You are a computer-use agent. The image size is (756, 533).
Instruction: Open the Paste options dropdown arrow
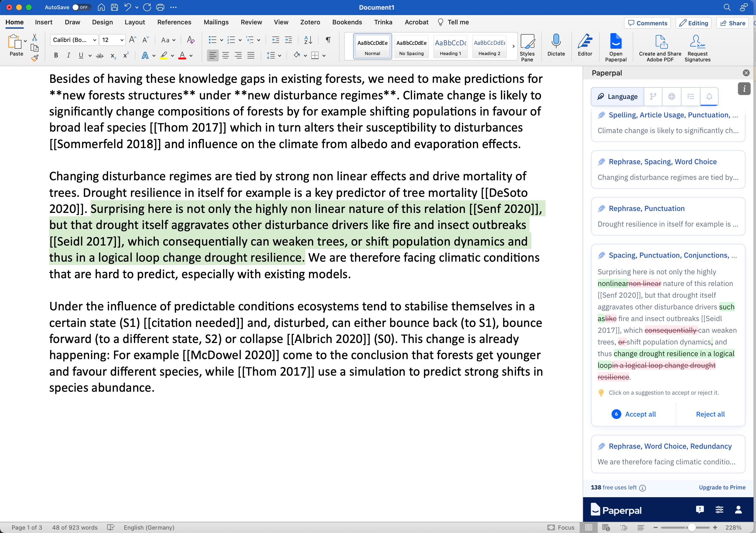tap(25, 41)
